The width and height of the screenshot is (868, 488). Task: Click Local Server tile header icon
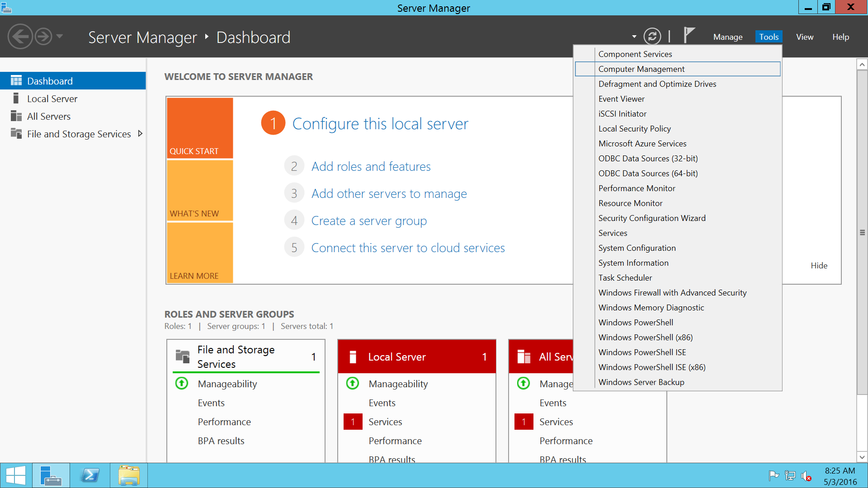pyautogui.click(x=353, y=357)
